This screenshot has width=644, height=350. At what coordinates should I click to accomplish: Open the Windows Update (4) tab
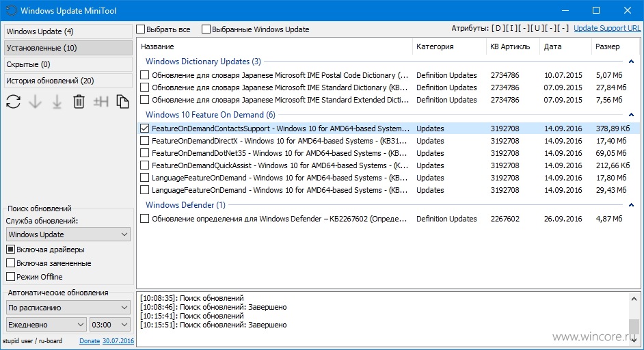(68, 31)
